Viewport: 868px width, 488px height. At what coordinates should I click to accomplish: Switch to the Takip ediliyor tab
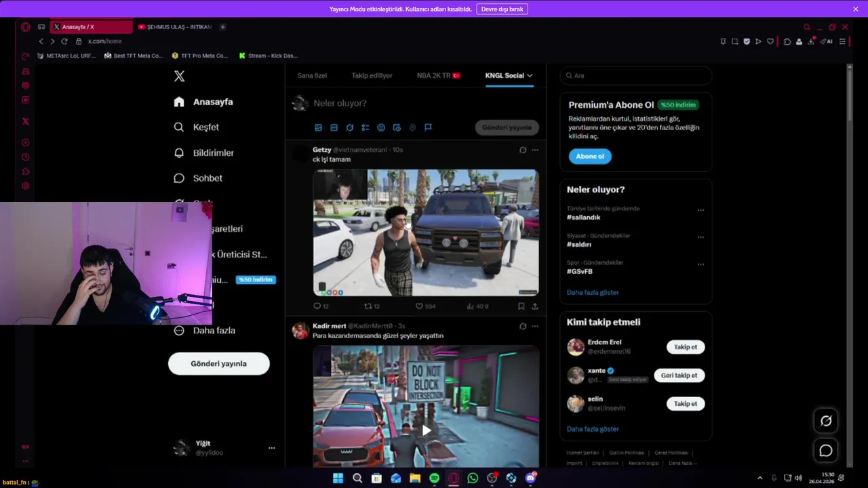pyautogui.click(x=372, y=75)
